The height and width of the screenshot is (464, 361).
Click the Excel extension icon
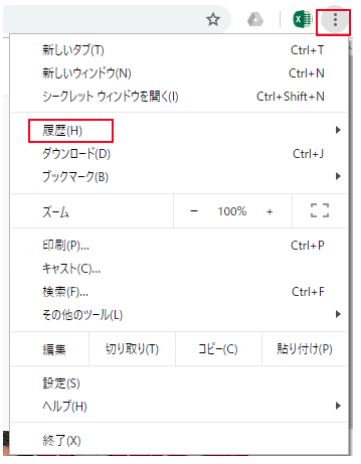303,19
